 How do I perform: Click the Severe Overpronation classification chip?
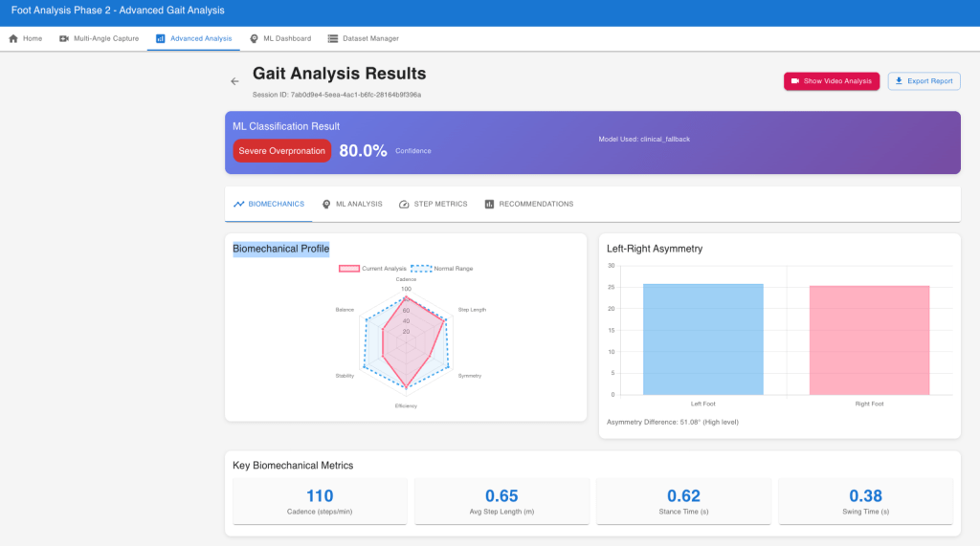coord(281,151)
